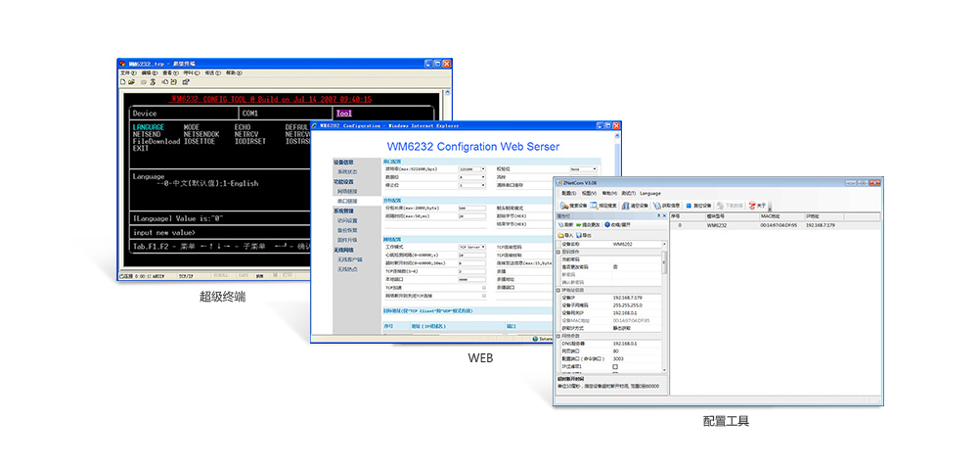980x466 pixels.
Task: Click the open file icon in HyperTerminal toolbar
Action: tap(132, 82)
